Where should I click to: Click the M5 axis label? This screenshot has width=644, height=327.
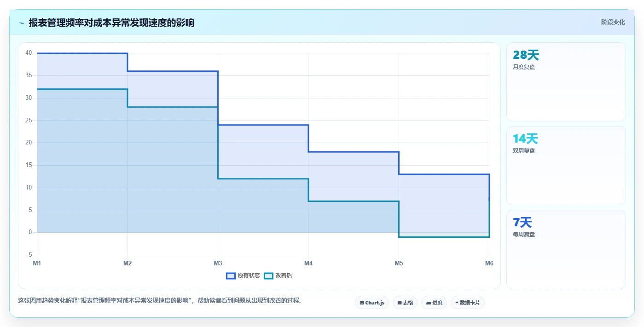[399, 264]
